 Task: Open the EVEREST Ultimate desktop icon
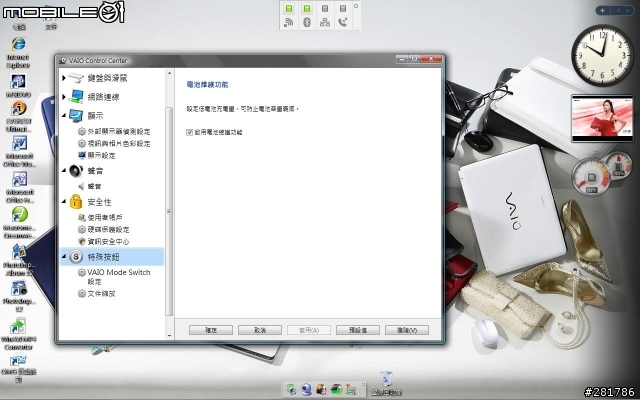pos(18,116)
